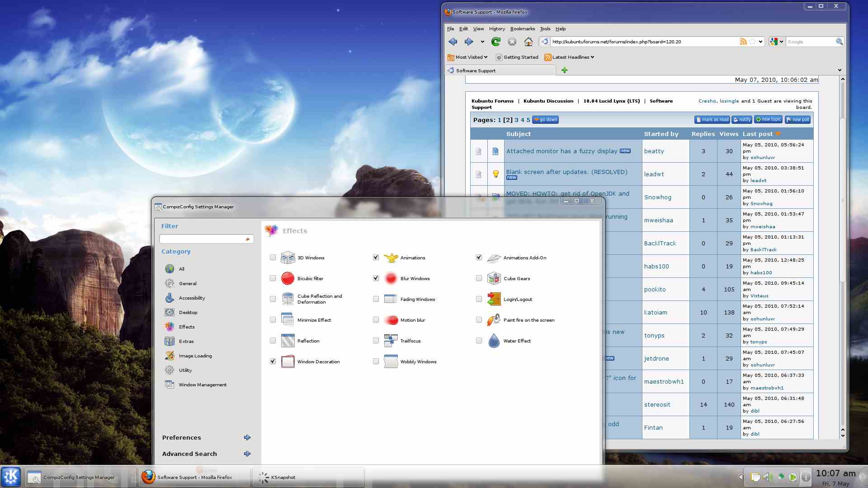Click the new topic button
The height and width of the screenshot is (488, 868).
pyautogui.click(x=768, y=120)
